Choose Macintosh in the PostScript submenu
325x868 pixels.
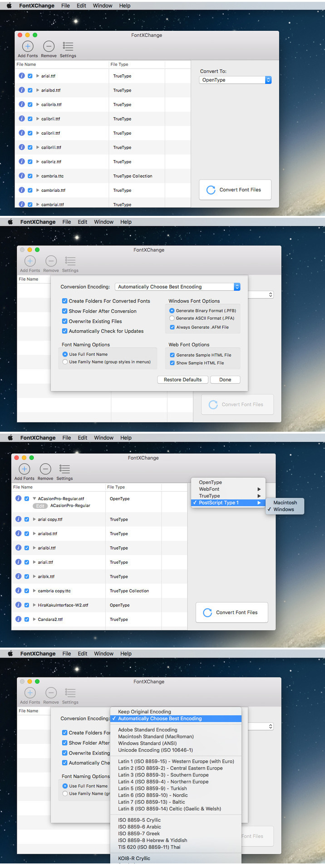(x=285, y=502)
